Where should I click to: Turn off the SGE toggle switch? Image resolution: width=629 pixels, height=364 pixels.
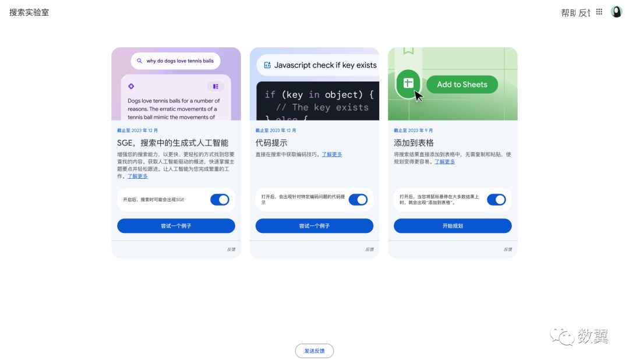[220, 200]
